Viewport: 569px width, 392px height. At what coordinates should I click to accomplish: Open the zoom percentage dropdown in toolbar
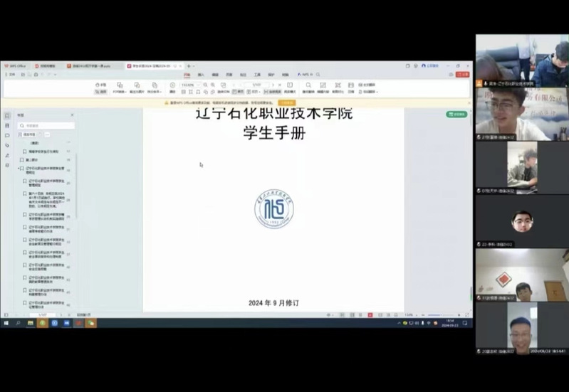198,85
